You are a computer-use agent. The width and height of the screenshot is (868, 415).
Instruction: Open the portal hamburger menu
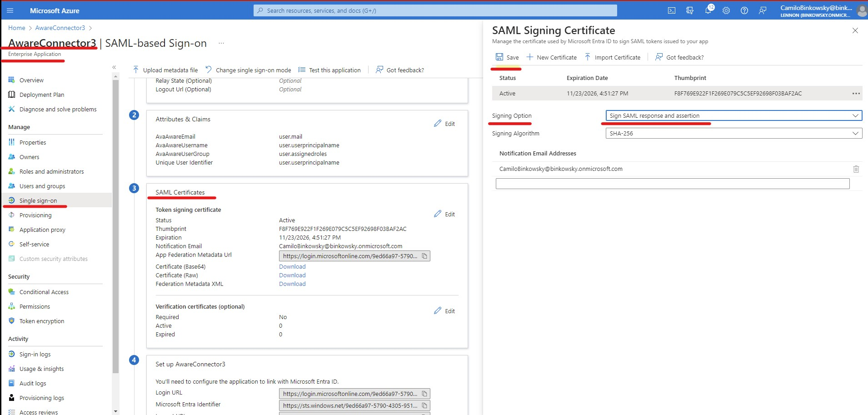(x=10, y=10)
